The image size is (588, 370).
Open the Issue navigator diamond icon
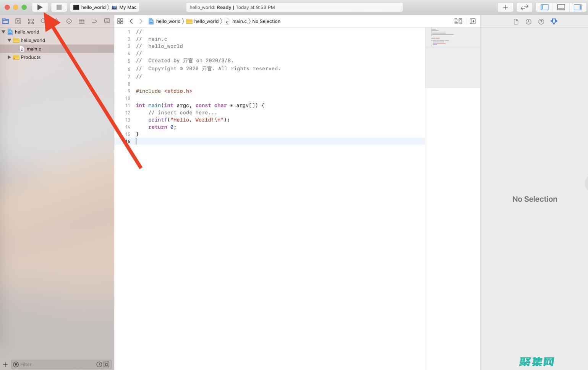point(69,21)
